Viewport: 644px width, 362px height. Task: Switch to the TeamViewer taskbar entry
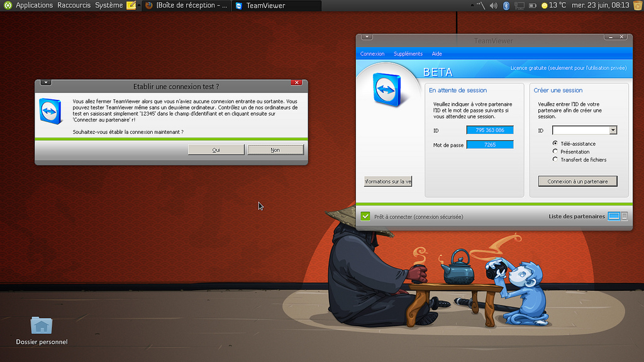pos(277,5)
